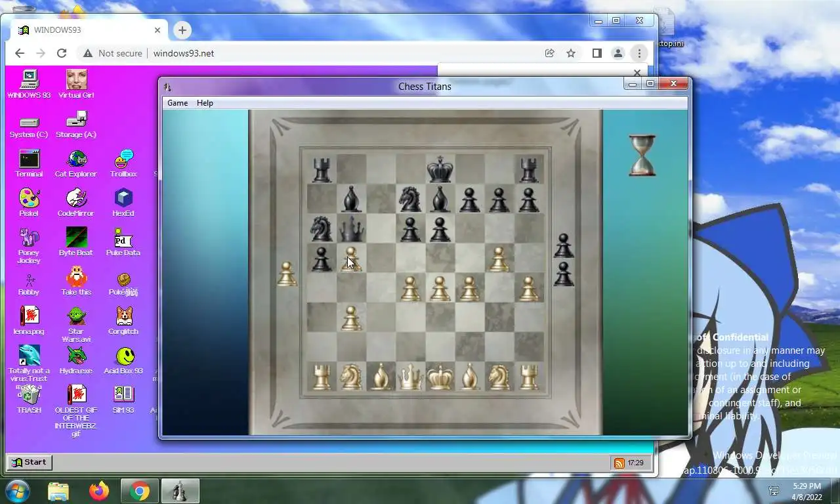Image resolution: width=840 pixels, height=504 pixels.
Task: Click the network icon in the system tray
Action: tap(774, 491)
